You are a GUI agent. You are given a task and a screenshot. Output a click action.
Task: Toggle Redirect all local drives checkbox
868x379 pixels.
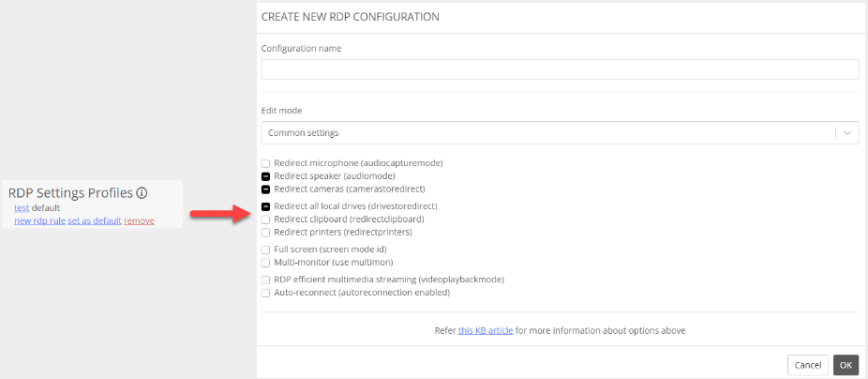pyautogui.click(x=266, y=206)
